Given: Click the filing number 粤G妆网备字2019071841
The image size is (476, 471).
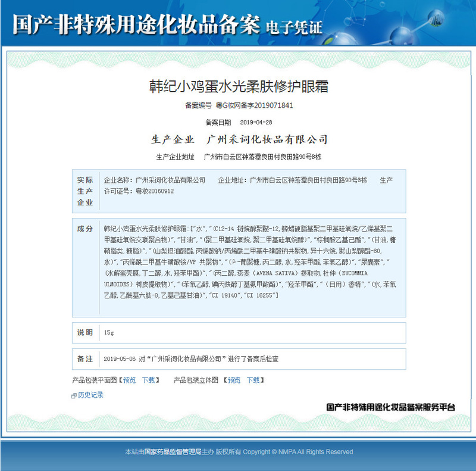Looking at the screenshot, I should point(255,105).
